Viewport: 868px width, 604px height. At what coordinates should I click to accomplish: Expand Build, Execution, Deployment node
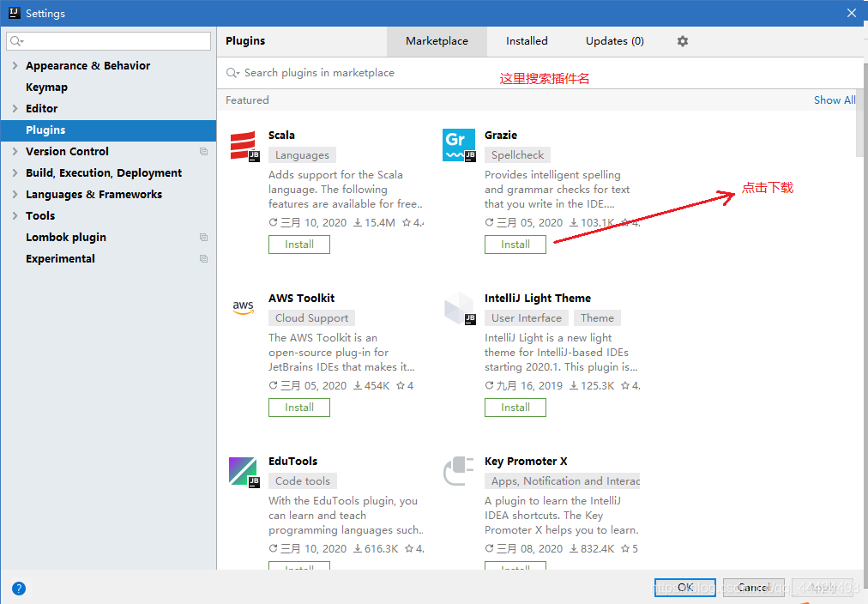click(x=15, y=172)
